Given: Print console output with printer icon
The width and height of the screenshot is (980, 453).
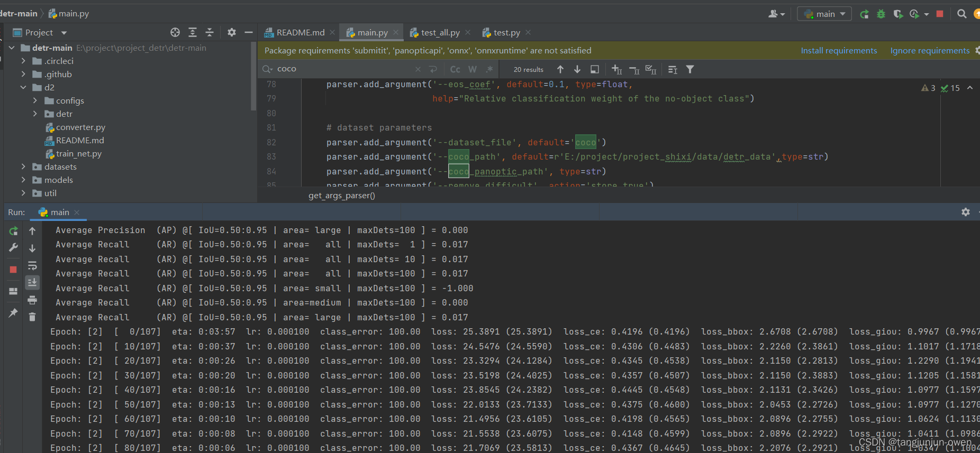Looking at the screenshot, I should pyautogui.click(x=32, y=300).
